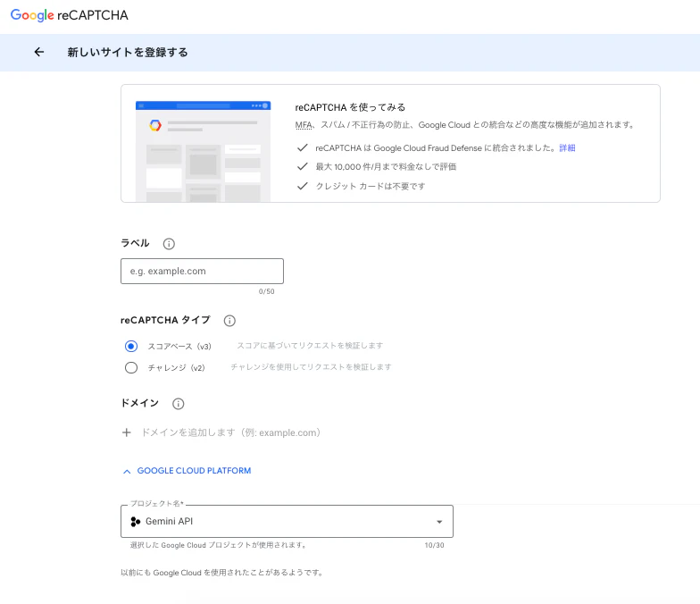This screenshot has height=604, width=700.
Task: Focus the ドメインを追加します input field
Action: [230, 432]
